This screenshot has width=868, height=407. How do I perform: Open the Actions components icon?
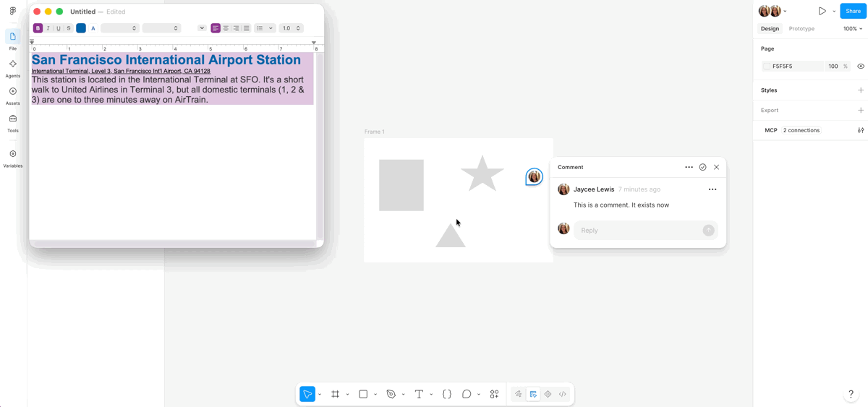[x=495, y=394]
